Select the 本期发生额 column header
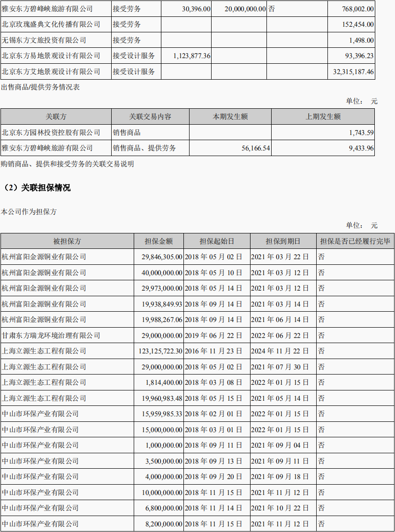The width and height of the screenshot is (395, 532). tap(230, 117)
